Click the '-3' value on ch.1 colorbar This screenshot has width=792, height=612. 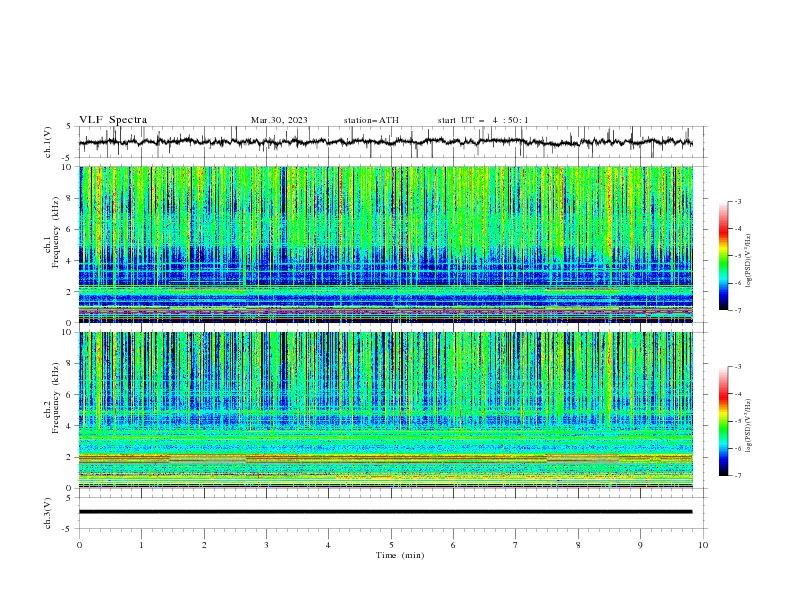(x=737, y=201)
